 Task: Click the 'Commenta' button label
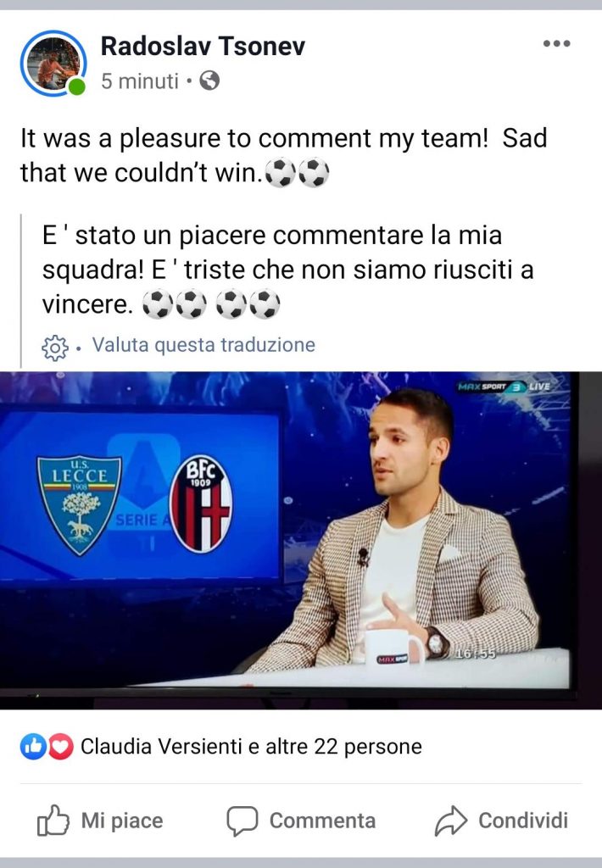coord(322,821)
